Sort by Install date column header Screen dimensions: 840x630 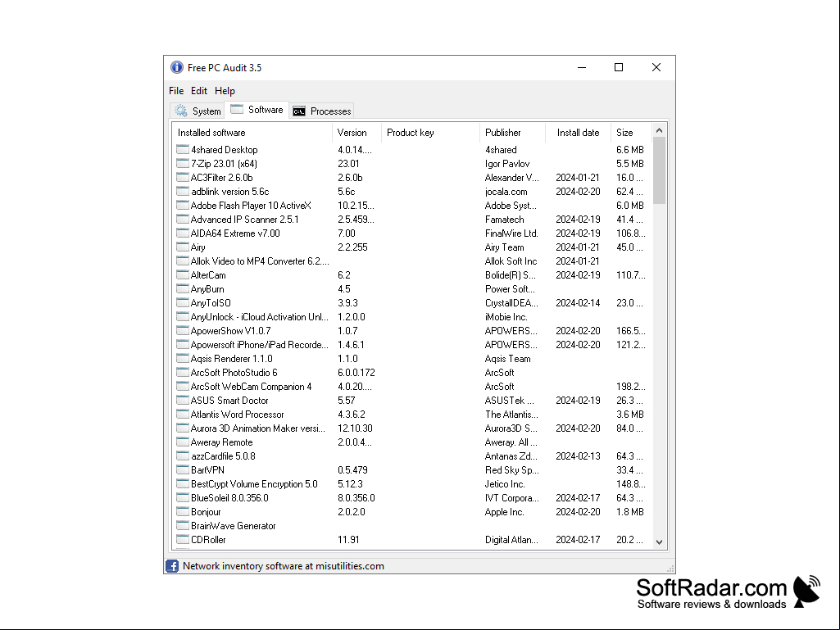[578, 133]
